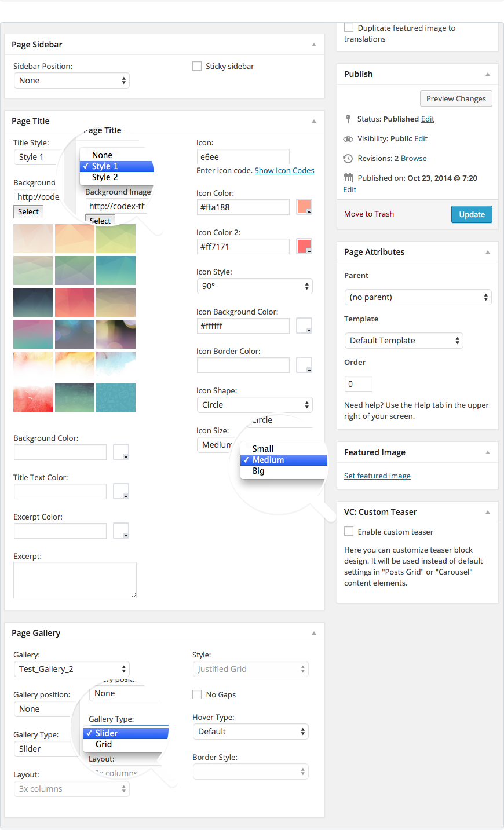Expand the Default Template dropdown
504x830 pixels.
tap(404, 341)
